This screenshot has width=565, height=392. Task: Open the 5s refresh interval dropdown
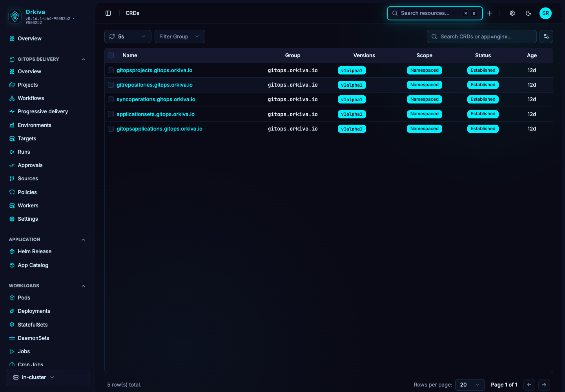point(128,36)
